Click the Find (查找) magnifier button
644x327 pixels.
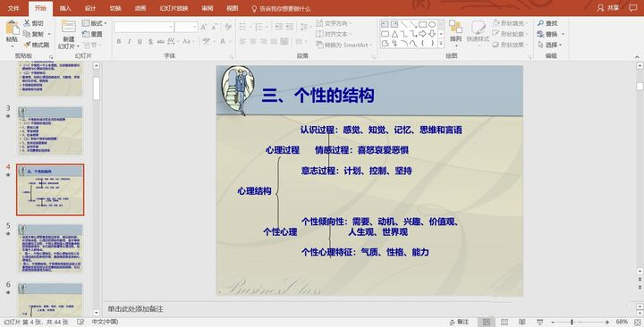coord(547,23)
